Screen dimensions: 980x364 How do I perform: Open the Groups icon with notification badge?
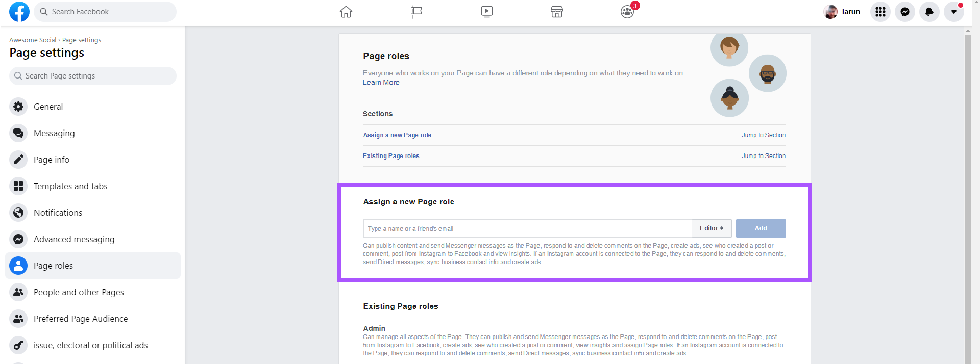point(628,11)
